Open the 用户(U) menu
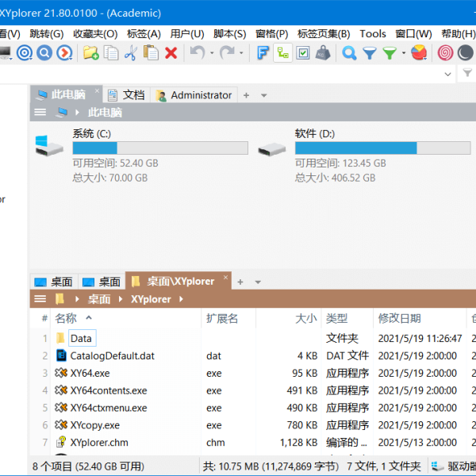476x476 pixels. 187,33
